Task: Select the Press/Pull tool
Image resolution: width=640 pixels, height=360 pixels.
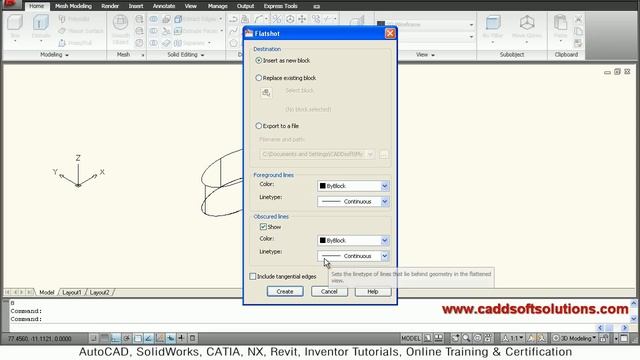Action: (75, 42)
